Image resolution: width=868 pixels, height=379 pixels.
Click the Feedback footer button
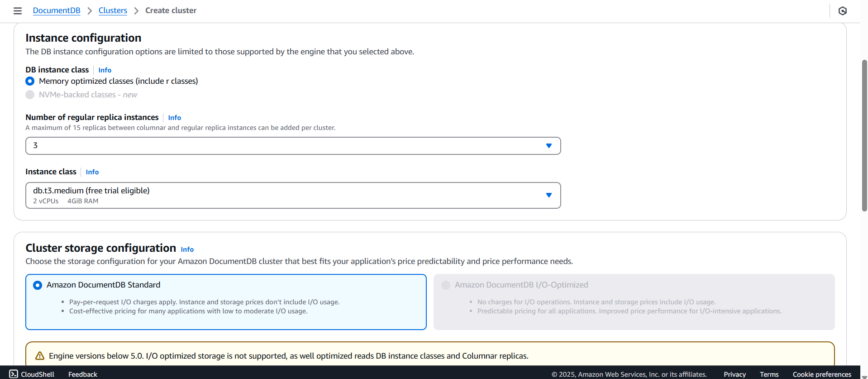[x=83, y=374]
